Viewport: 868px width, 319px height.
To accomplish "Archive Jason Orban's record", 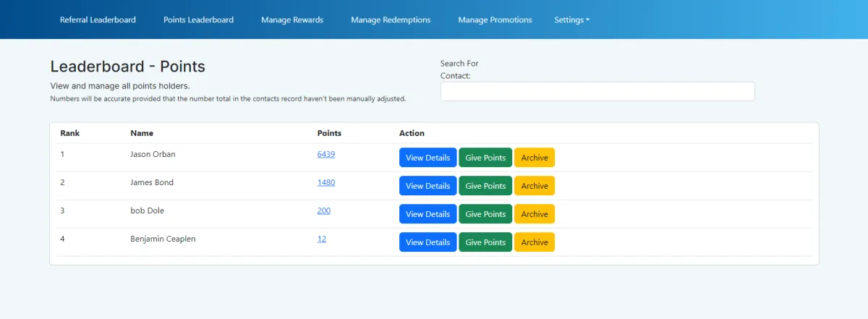I will tap(535, 158).
